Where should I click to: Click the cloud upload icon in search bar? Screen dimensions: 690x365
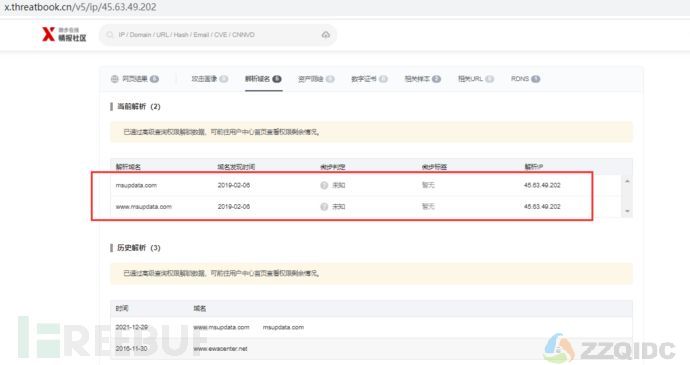point(326,35)
